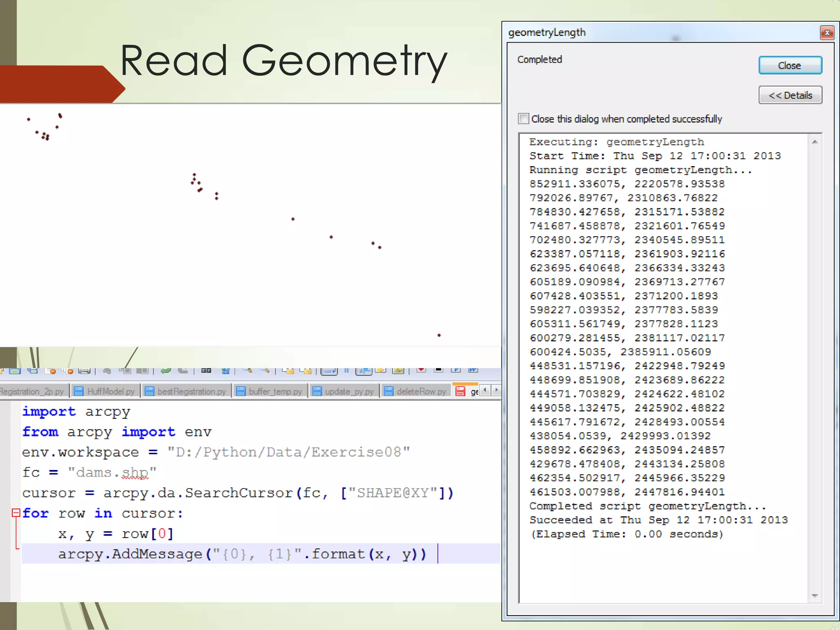Screen dimensions: 840x630
Task: Click the 'Succeeded at Thu Sep 12' line
Action: pyautogui.click(x=659, y=520)
